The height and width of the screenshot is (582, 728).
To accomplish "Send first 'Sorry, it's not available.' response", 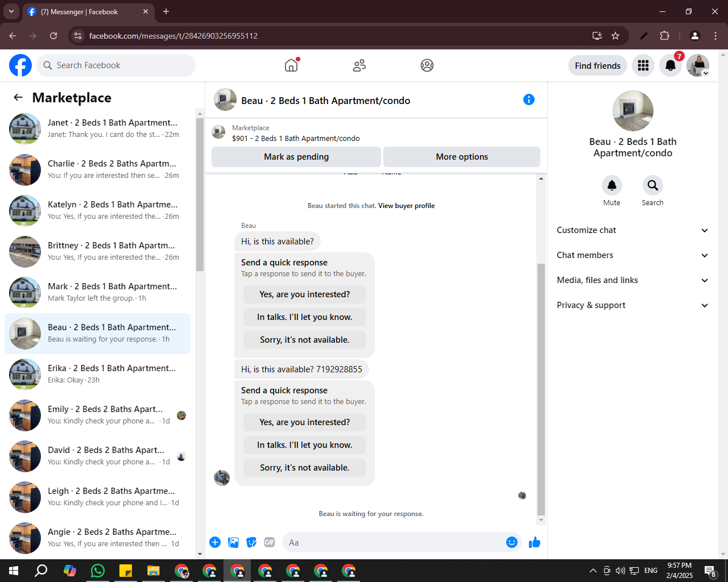I will tap(305, 340).
